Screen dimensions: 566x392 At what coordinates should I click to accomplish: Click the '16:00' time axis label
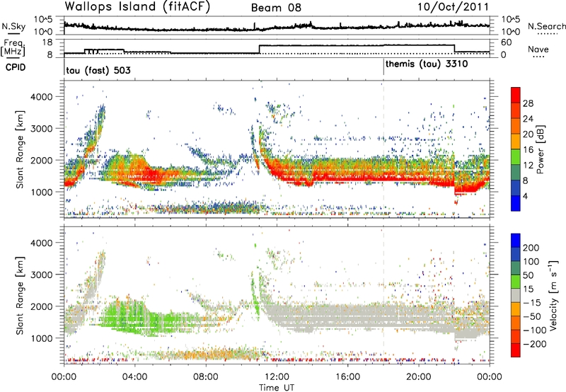(347, 377)
